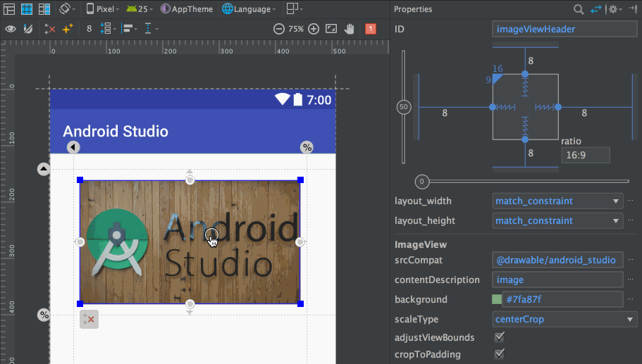Toggle view all properties arrows icon

pos(595,9)
